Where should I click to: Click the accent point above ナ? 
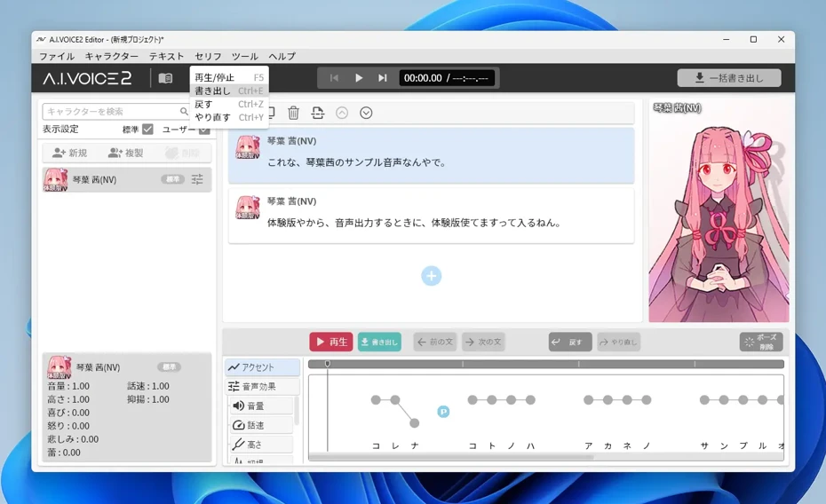click(x=415, y=422)
